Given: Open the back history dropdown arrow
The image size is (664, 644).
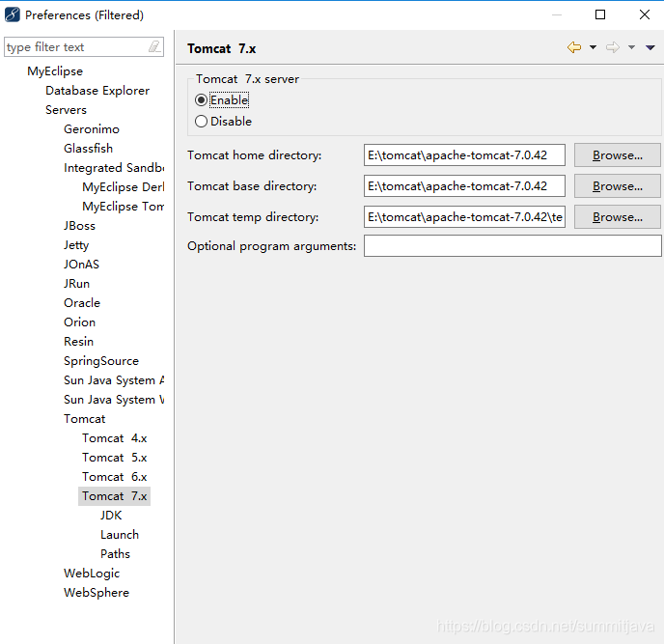Looking at the screenshot, I should 593,47.
